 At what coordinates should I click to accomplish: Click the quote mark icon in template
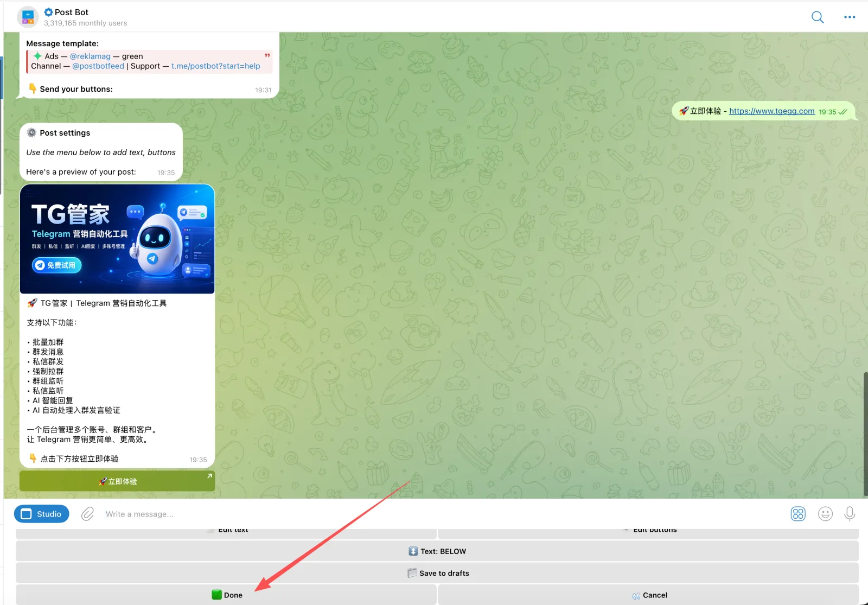[267, 56]
